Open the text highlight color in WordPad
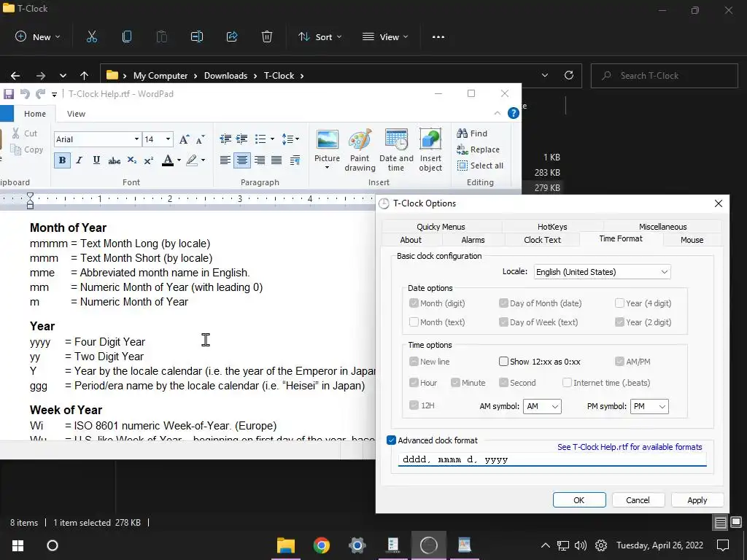The image size is (747, 560). coord(203,160)
